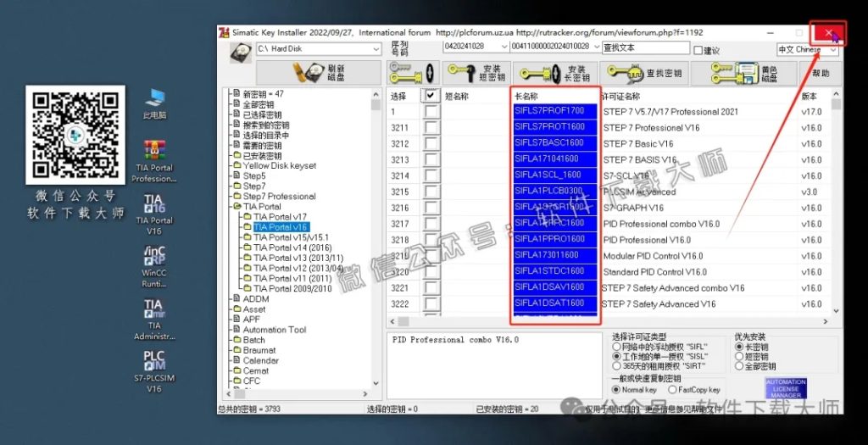This screenshot has width=868, height=445.
Task: Enable the 建议 checkbox
Action: point(698,50)
